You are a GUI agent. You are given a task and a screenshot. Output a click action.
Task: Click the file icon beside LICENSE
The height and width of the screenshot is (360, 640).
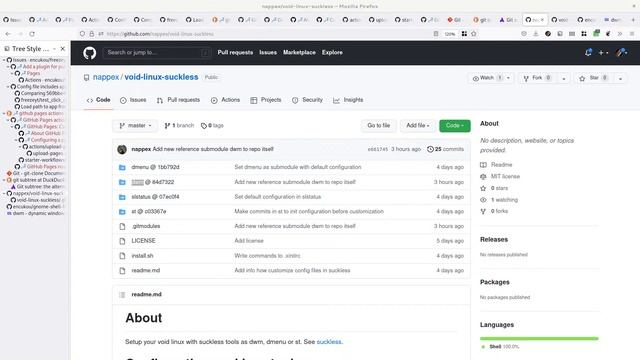click(122, 241)
